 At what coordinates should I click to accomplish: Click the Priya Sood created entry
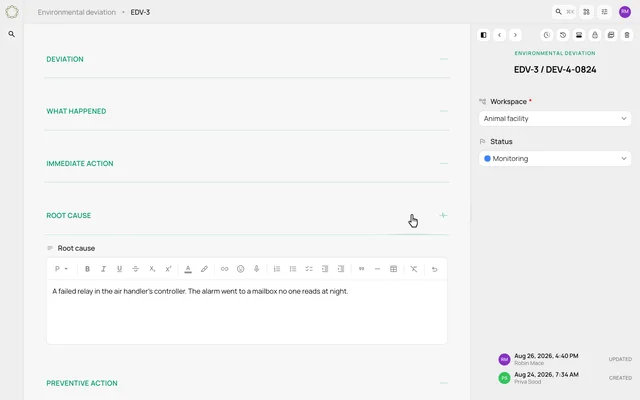(565, 378)
